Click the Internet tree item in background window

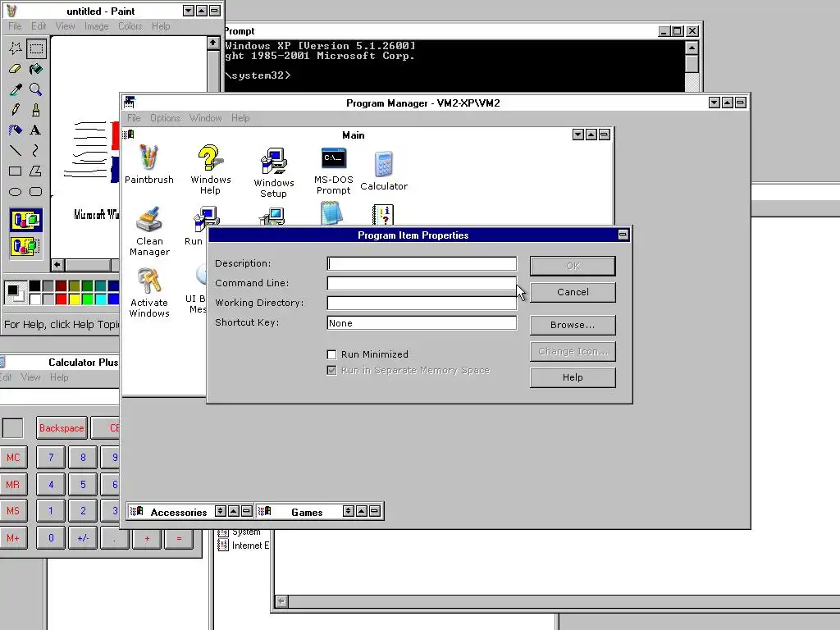click(244, 546)
